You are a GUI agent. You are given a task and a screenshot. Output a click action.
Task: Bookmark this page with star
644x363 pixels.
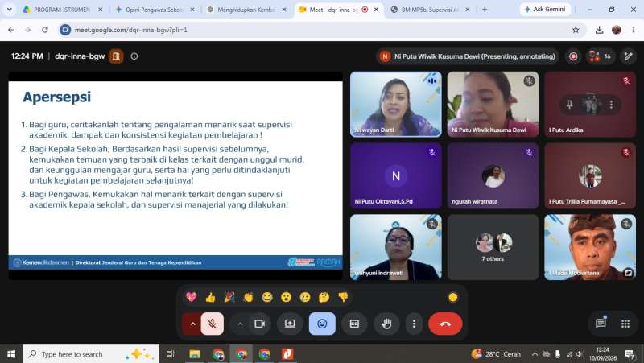click(x=576, y=30)
